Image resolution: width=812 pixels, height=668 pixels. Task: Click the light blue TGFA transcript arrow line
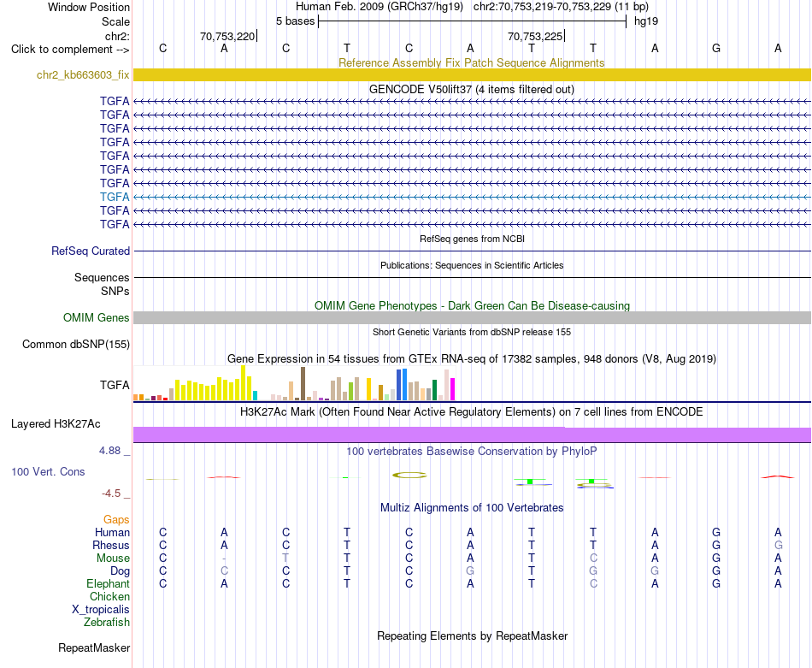click(472, 197)
